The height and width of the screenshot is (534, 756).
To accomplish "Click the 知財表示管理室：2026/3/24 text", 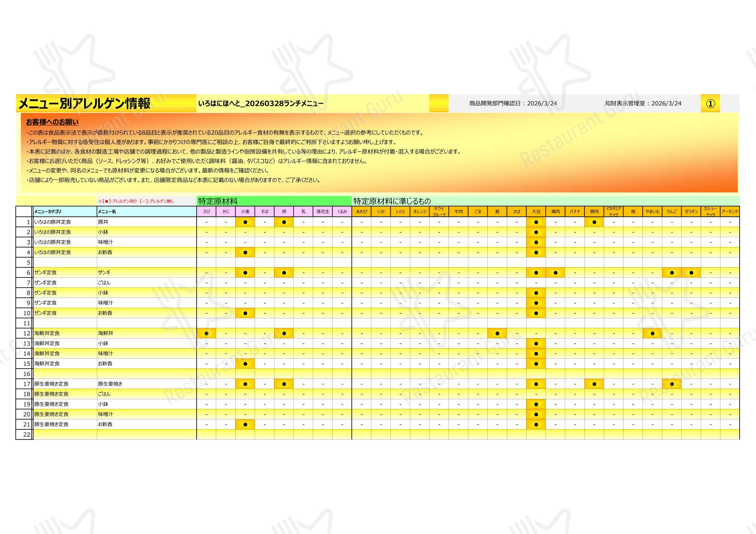I will tap(643, 103).
